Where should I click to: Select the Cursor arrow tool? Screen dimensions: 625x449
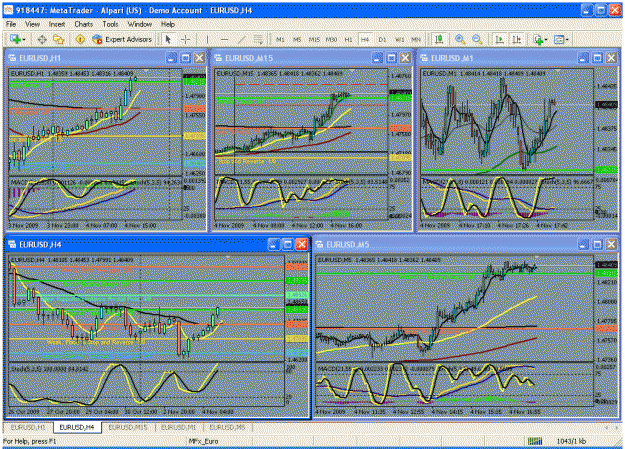168,39
